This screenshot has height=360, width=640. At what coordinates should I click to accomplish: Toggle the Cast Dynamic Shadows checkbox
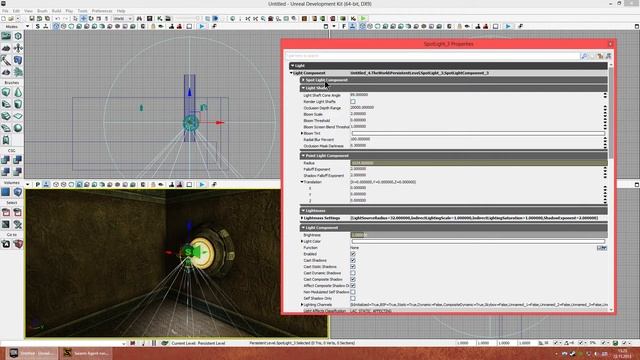click(x=353, y=273)
